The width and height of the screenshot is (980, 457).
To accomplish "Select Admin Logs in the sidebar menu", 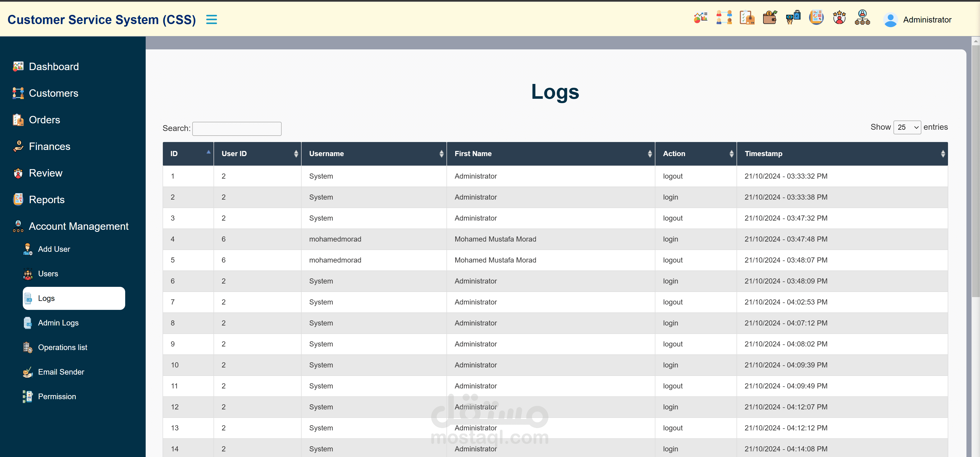I will 58,323.
